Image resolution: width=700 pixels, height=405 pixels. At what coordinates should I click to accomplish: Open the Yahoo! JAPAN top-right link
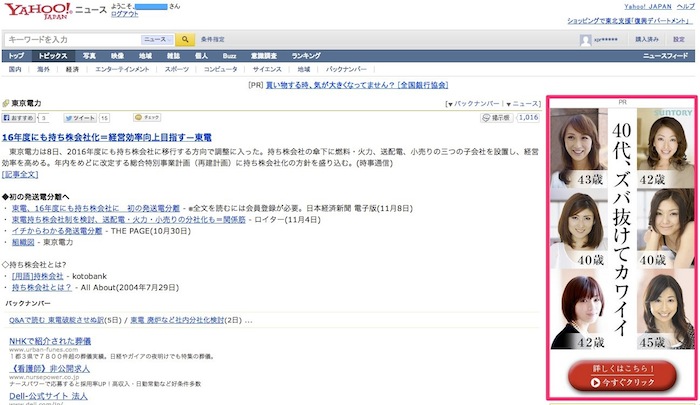(x=648, y=7)
